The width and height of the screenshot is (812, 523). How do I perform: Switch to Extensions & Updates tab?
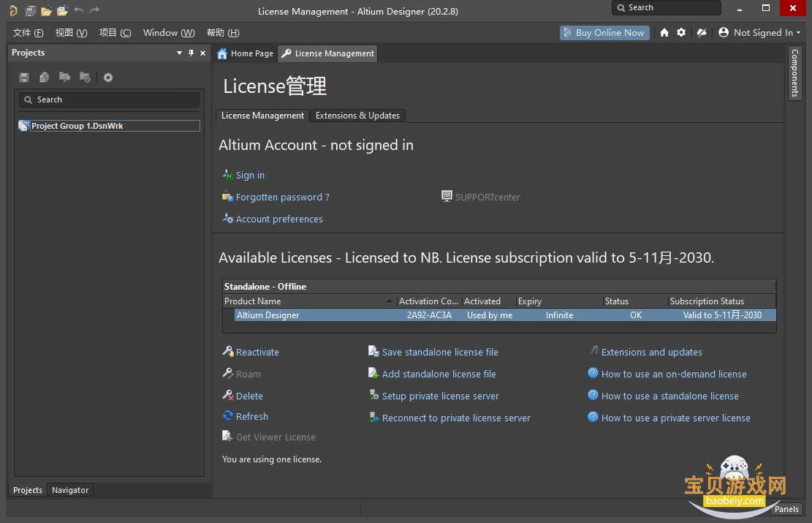point(358,116)
